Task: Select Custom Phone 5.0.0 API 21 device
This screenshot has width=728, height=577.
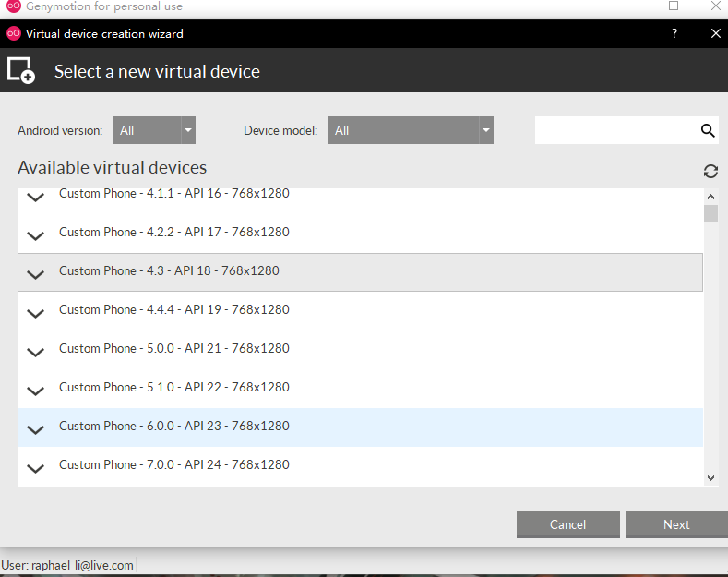Action: point(360,350)
